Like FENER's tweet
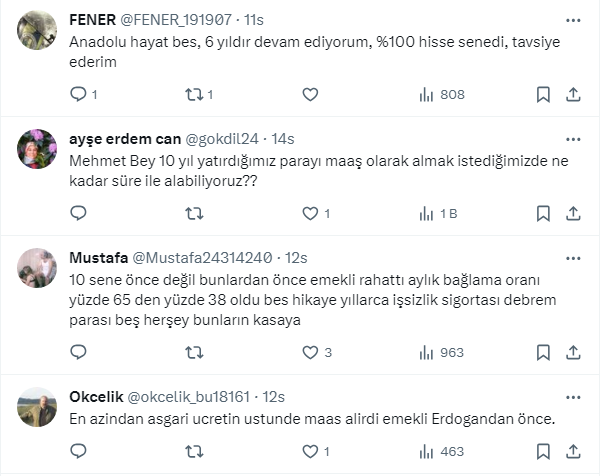This screenshot has width=604, height=476. coord(310,95)
